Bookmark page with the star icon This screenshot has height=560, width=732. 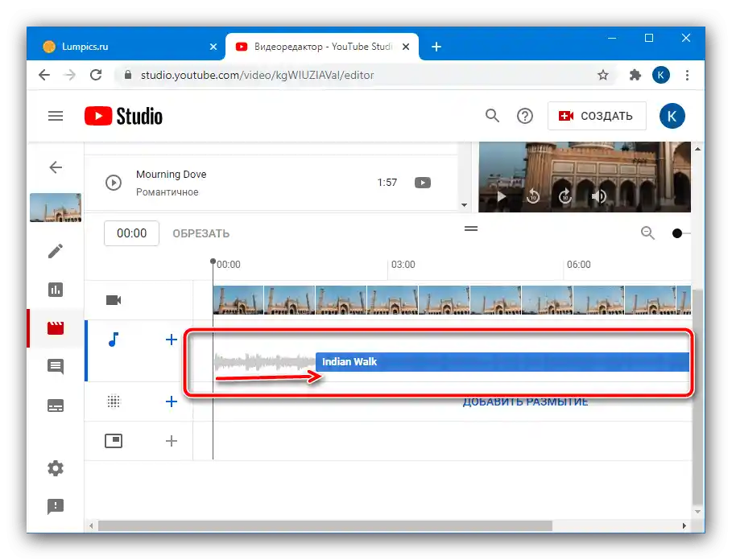602,75
